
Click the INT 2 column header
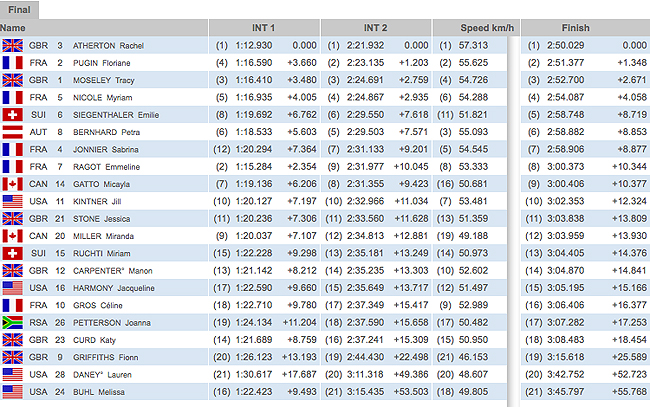coord(375,27)
